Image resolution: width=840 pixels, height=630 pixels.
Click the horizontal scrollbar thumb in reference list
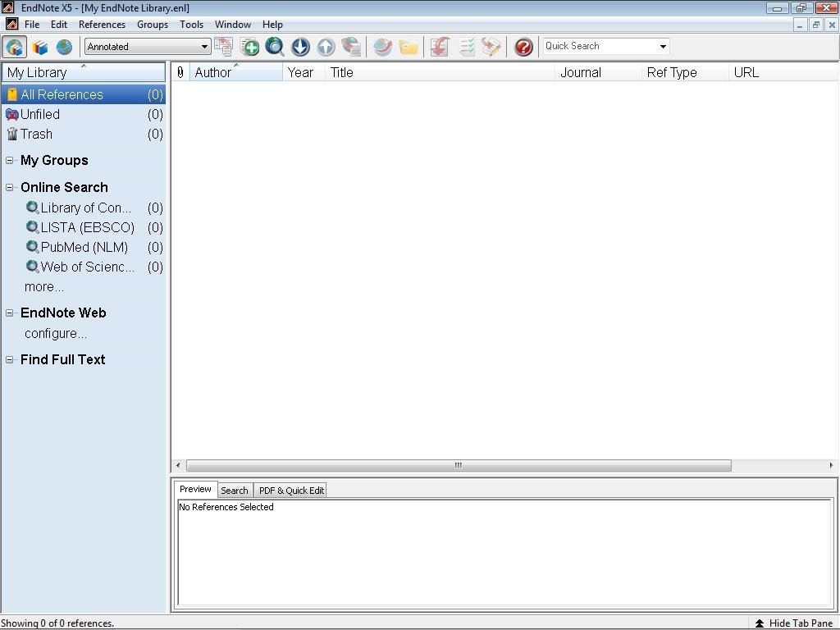click(x=459, y=465)
